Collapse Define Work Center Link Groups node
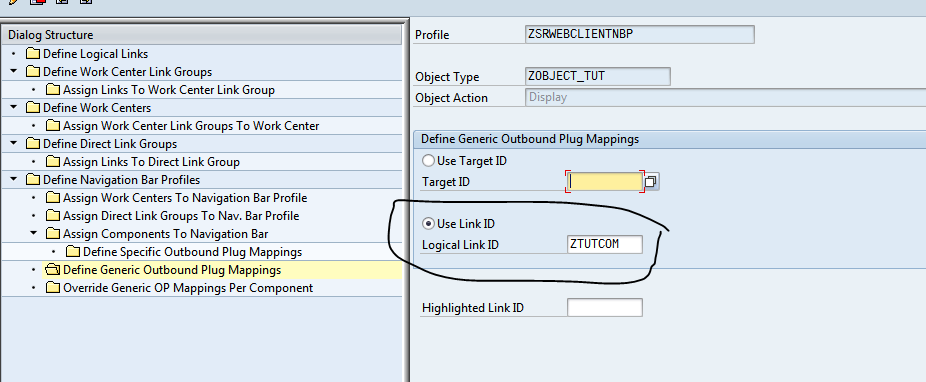926x382 pixels. click(14, 72)
